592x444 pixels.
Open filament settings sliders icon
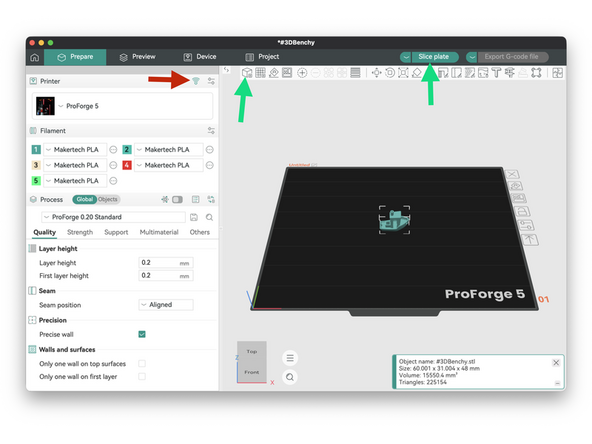211,131
